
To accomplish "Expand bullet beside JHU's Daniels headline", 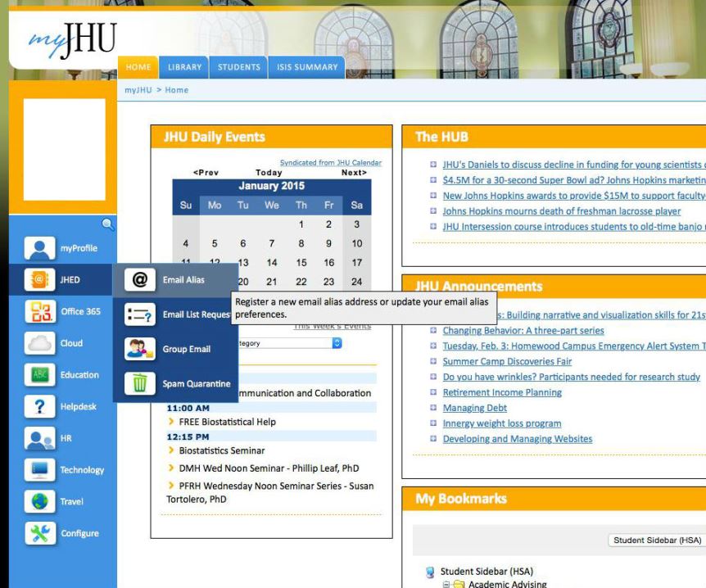I will click(433, 165).
